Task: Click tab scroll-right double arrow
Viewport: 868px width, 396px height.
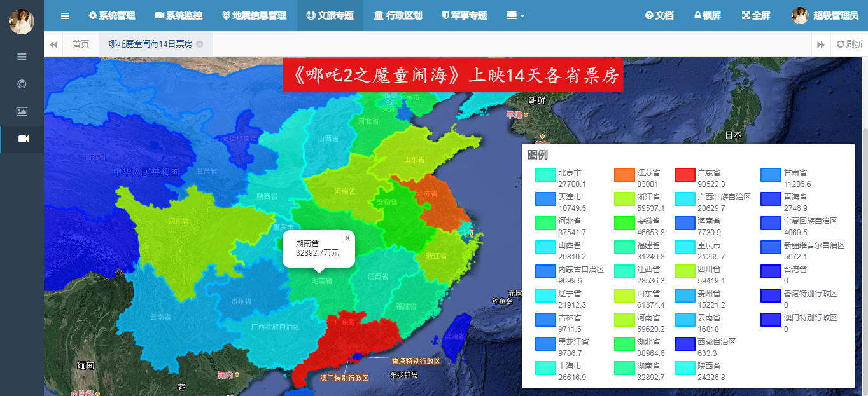Action: pos(821,44)
